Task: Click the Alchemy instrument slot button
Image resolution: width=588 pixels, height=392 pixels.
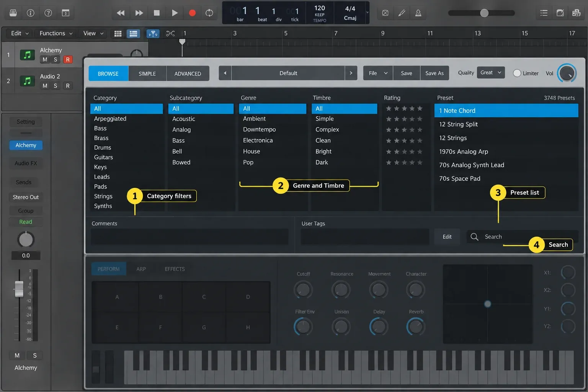Action: click(26, 145)
